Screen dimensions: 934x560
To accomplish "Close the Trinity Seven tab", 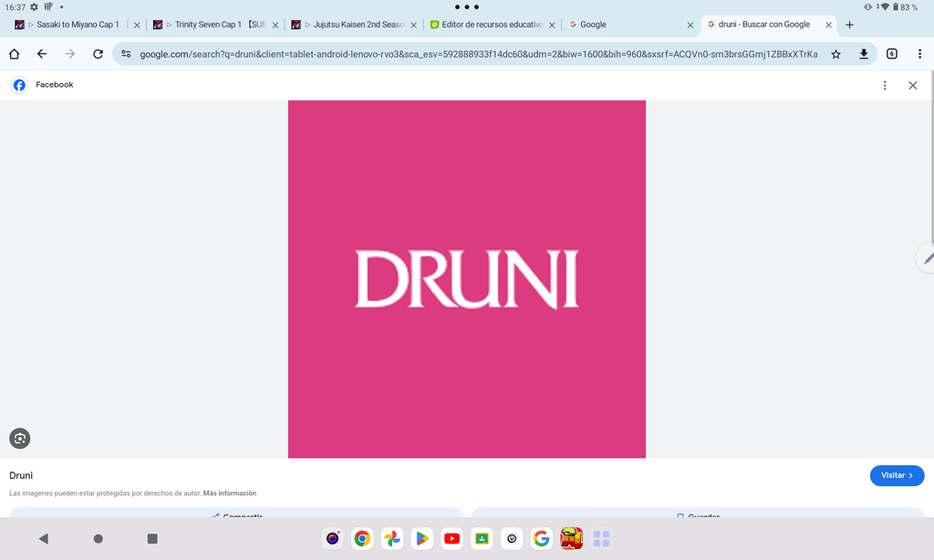I will 275,25.
